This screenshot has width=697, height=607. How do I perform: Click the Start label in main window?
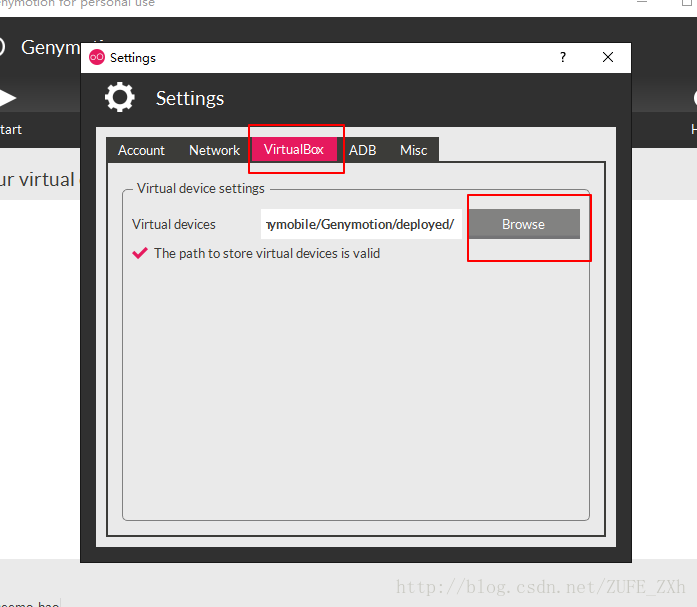[11, 130]
